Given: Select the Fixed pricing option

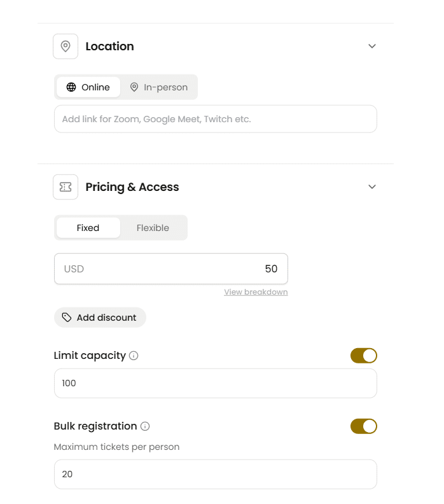Looking at the screenshot, I should point(88,228).
